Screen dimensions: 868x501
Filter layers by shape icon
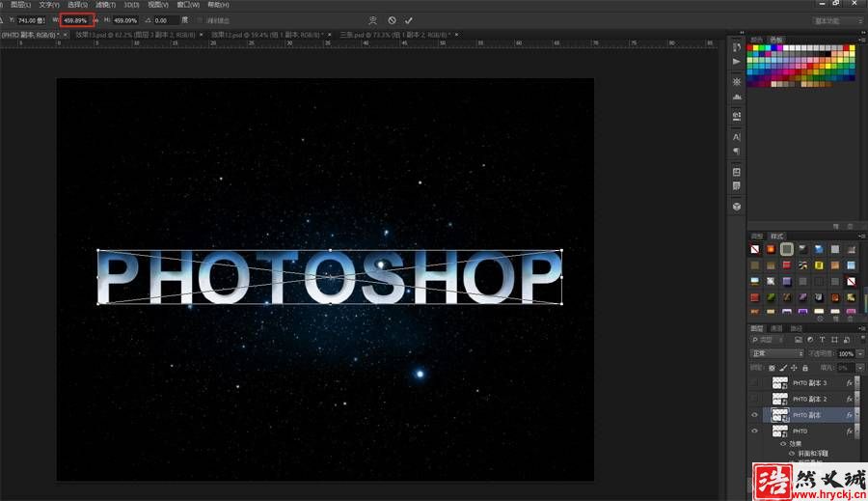[x=834, y=340]
